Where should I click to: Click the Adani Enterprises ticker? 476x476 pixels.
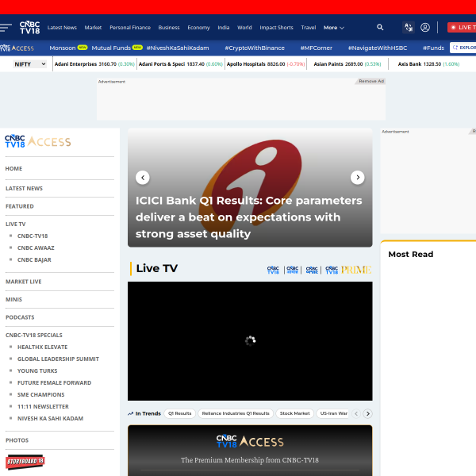(x=94, y=64)
